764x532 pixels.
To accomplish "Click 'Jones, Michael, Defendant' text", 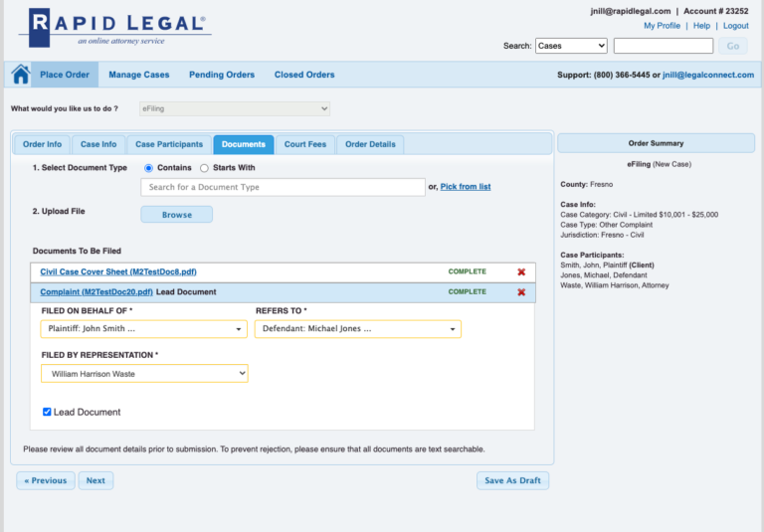I will click(x=604, y=275).
